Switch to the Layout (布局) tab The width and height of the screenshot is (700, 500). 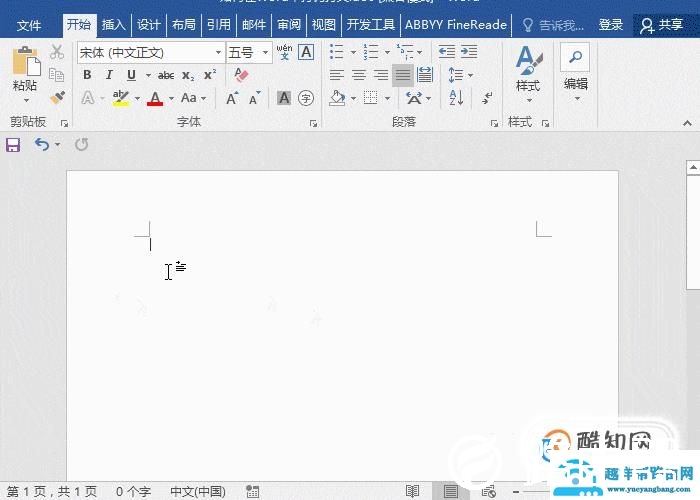[x=183, y=25]
